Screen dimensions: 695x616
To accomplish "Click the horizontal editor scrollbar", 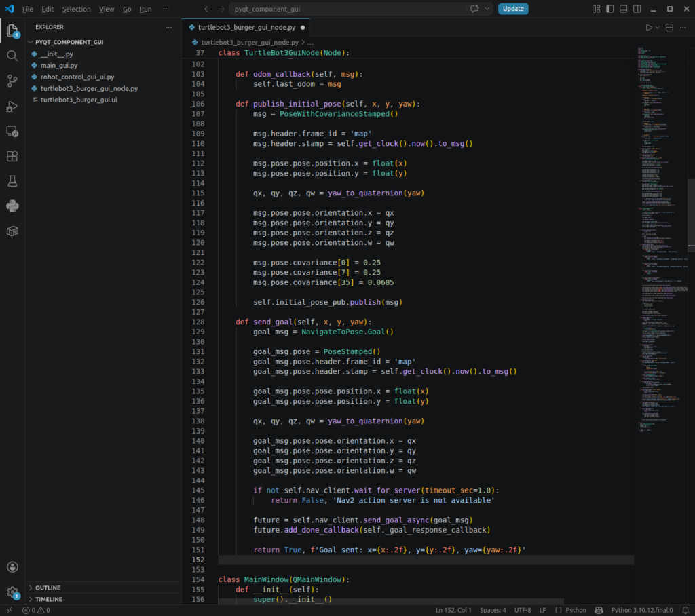I will click(x=391, y=602).
